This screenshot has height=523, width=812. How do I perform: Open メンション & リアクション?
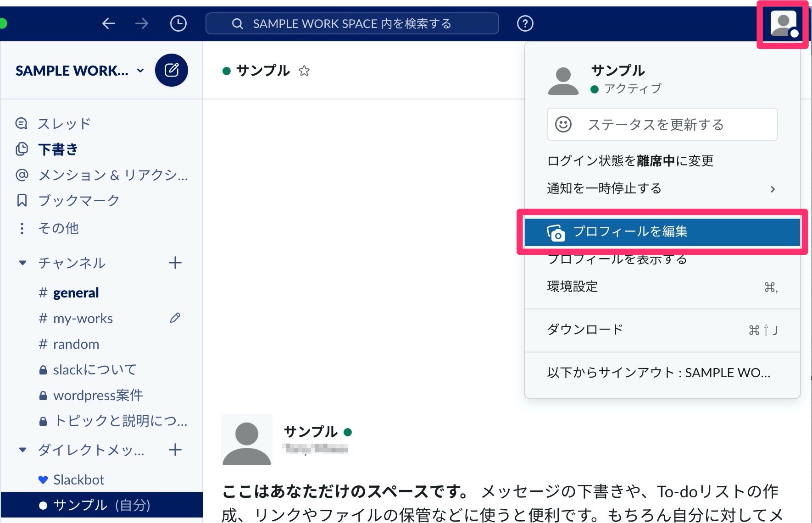[112, 175]
